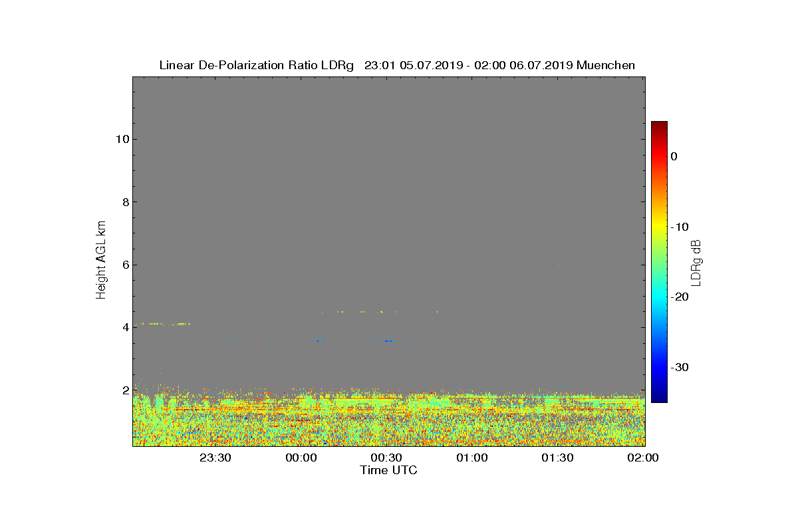Click the colorbar label -30
This screenshot has height=532, width=798.
pyautogui.click(x=678, y=367)
